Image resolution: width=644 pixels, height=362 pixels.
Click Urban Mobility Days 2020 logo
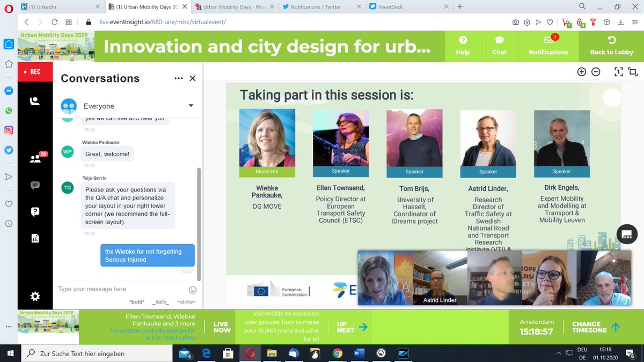(56, 46)
